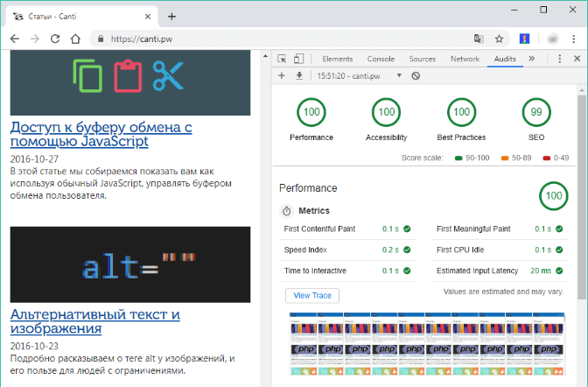Select the Audits tab
This screenshot has width=588, height=387.
click(x=505, y=59)
